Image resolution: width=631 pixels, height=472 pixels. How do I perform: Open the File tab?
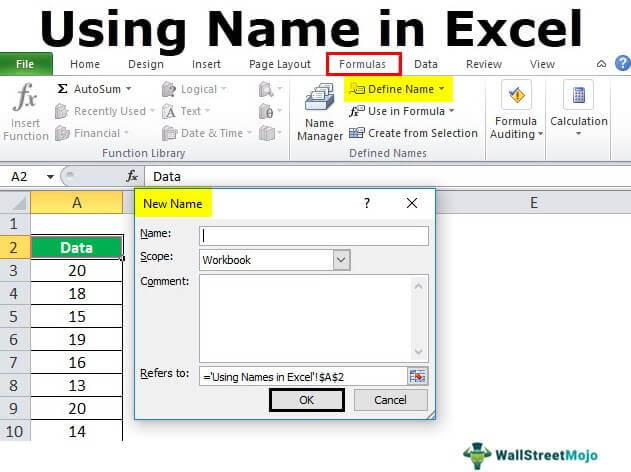click(x=25, y=64)
